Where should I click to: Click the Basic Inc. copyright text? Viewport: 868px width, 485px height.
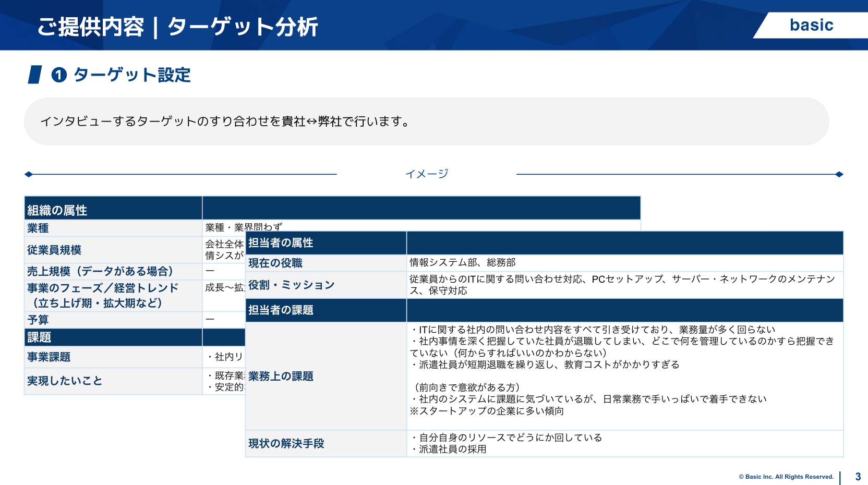[x=786, y=477]
